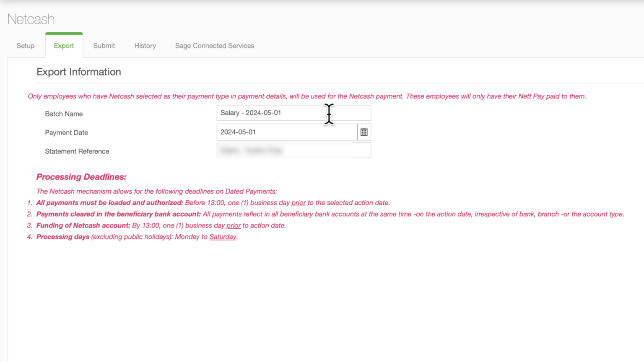This screenshot has width=644, height=362.
Task: Click the Payment Date input field
Action: coord(286,132)
